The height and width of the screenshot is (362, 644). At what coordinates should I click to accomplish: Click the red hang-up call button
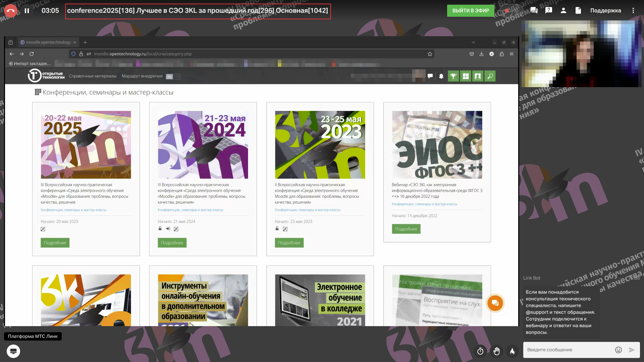tap(11, 10)
